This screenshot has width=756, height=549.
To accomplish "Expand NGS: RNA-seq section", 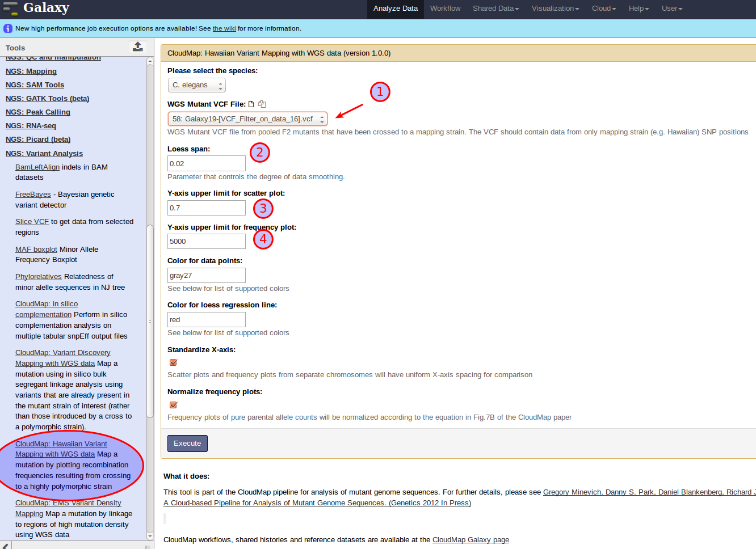I will (31, 126).
